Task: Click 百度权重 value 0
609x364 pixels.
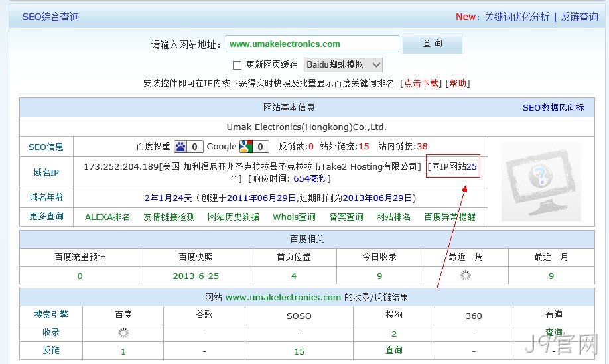Action: pyautogui.click(x=194, y=147)
